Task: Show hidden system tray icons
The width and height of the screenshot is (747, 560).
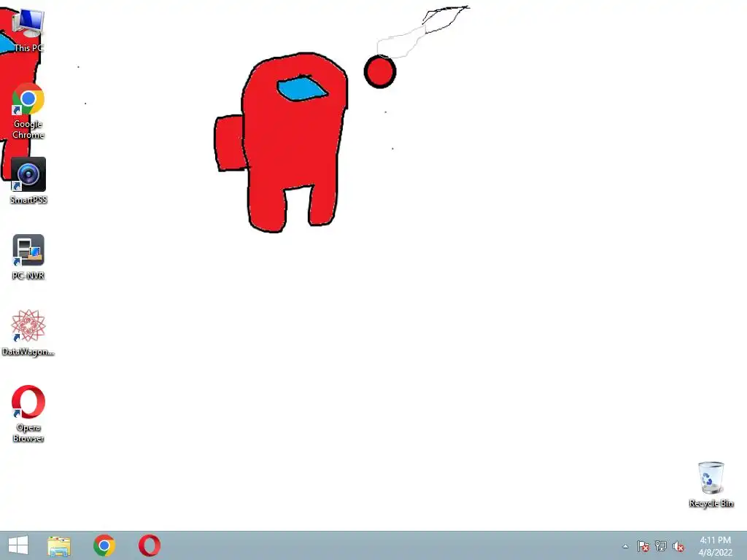Action: pyautogui.click(x=625, y=546)
